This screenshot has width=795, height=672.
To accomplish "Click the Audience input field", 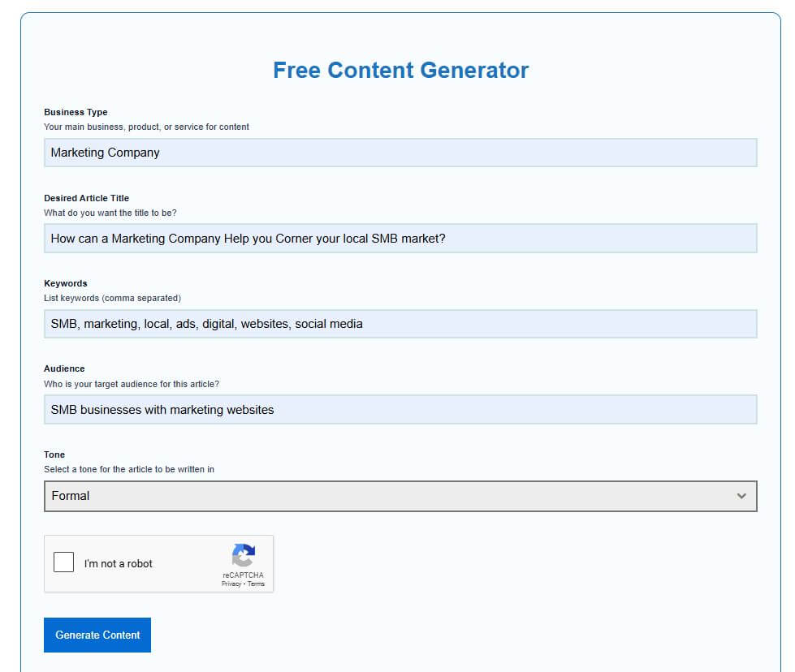I will pos(400,409).
